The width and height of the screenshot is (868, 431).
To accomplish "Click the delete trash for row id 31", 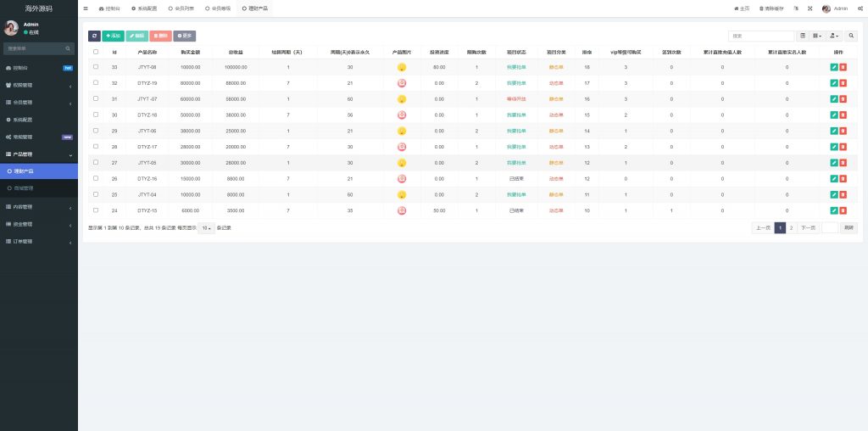I will pos(843,99).
